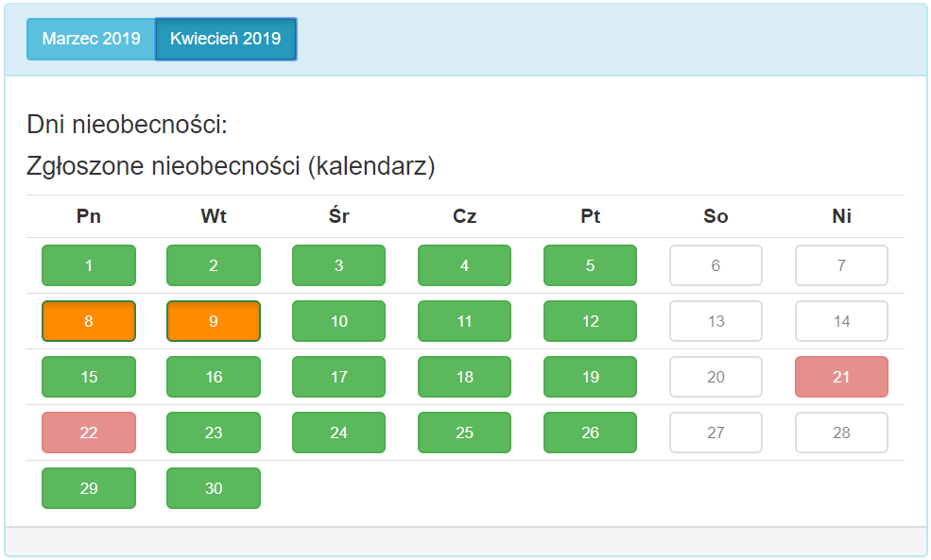Select day 30 in calendar

click(x=214, y=488)
